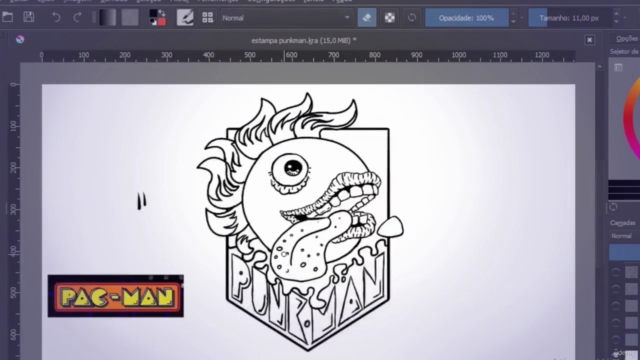
Task: Open the color selector settings icon
Action: [x=618, y=67]
